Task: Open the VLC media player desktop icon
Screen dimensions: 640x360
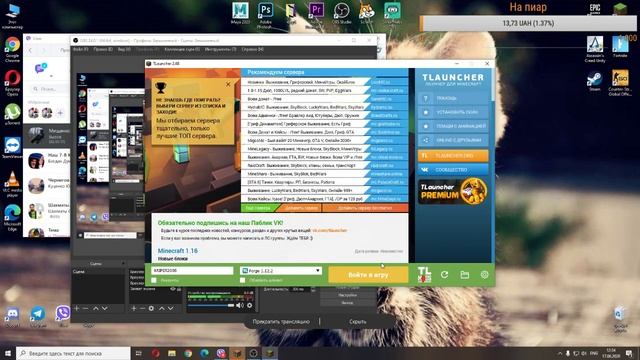Action: coord(12,184)
